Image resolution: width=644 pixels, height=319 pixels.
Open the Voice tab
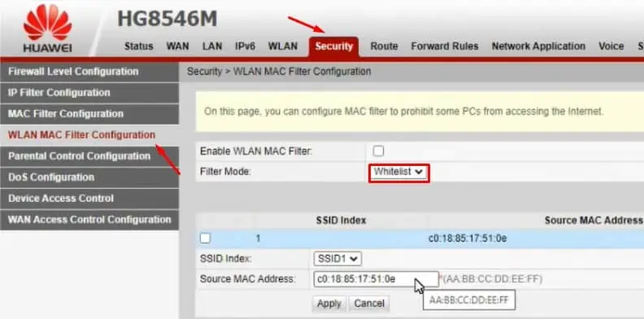611,46
